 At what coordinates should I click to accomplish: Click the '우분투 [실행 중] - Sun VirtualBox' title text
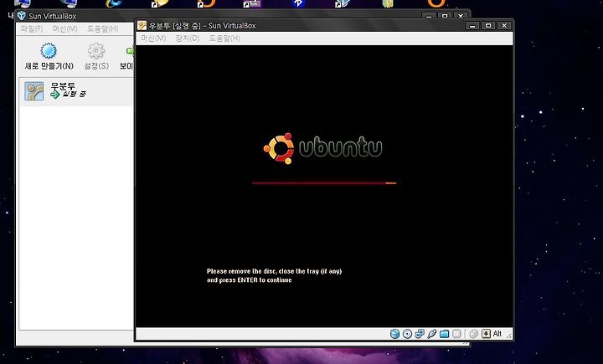(203, 26)
